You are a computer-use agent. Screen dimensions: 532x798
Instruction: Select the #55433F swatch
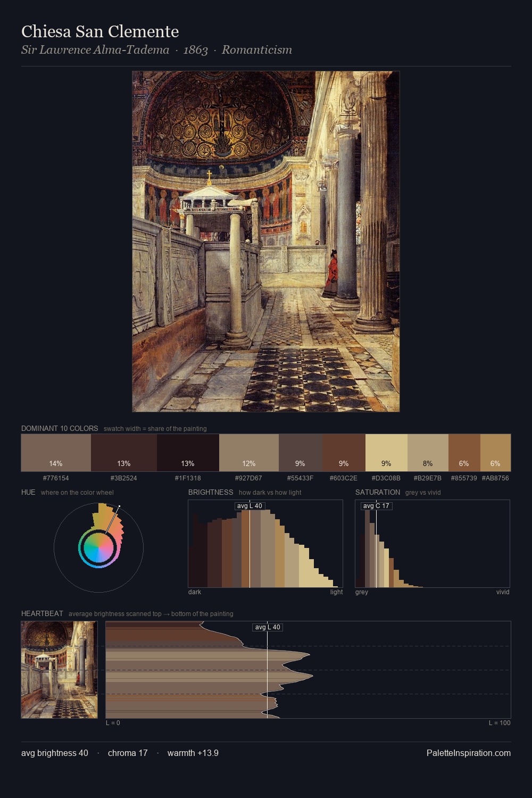click(x=300, y=453)
